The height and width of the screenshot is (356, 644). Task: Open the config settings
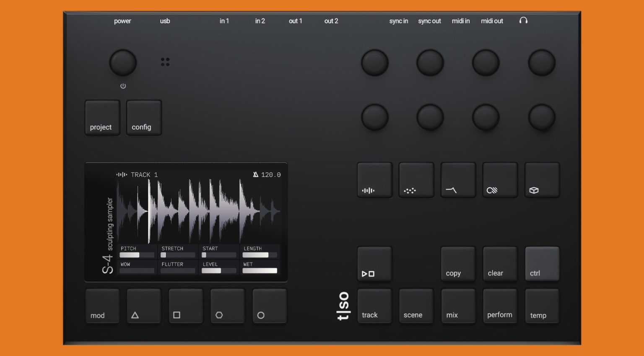coord(143,118)
